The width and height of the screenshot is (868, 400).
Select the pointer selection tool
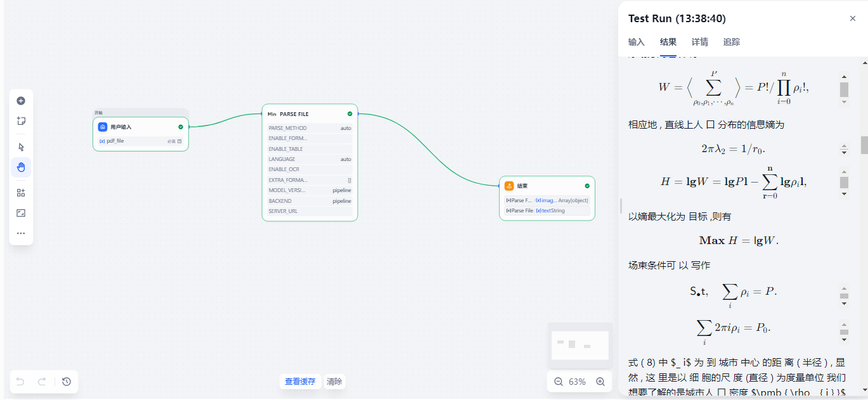coord(21,146)
